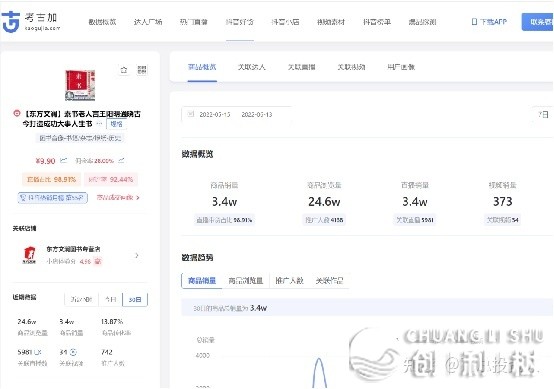The width and height of the screenshot is (554, 389).
Task: Click the 24.6w figure in the data overview
Action: 324,202
